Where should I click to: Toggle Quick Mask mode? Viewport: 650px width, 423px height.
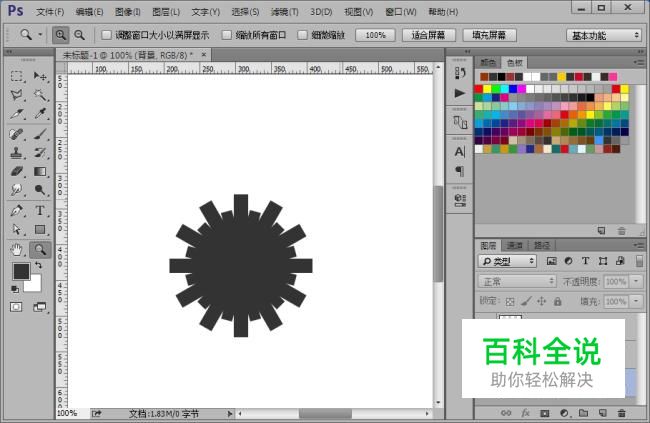[16, 307]
